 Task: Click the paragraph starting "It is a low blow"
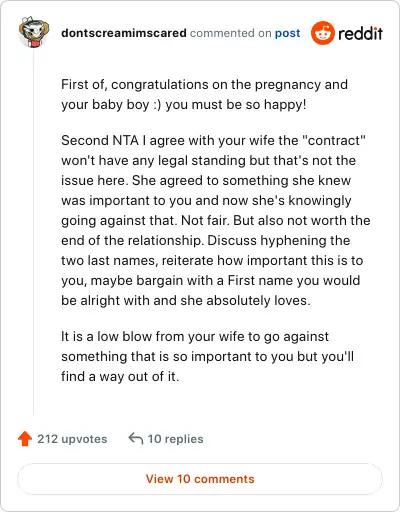[x=207, y=356]
